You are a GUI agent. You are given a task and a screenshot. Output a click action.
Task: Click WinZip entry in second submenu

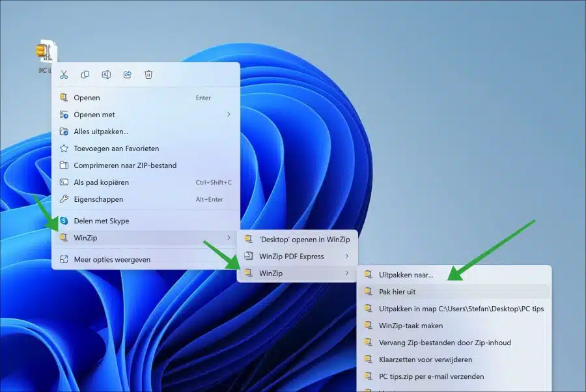tap(297, 273)
